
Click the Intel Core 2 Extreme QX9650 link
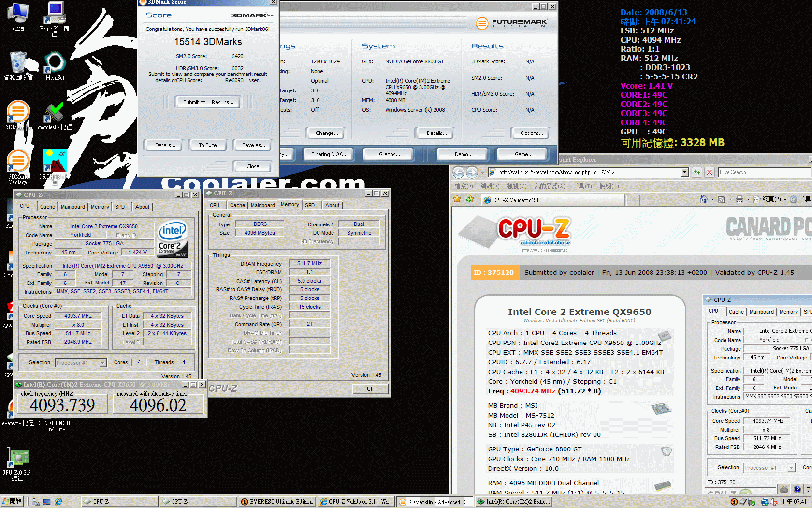(x=579, y=312)
